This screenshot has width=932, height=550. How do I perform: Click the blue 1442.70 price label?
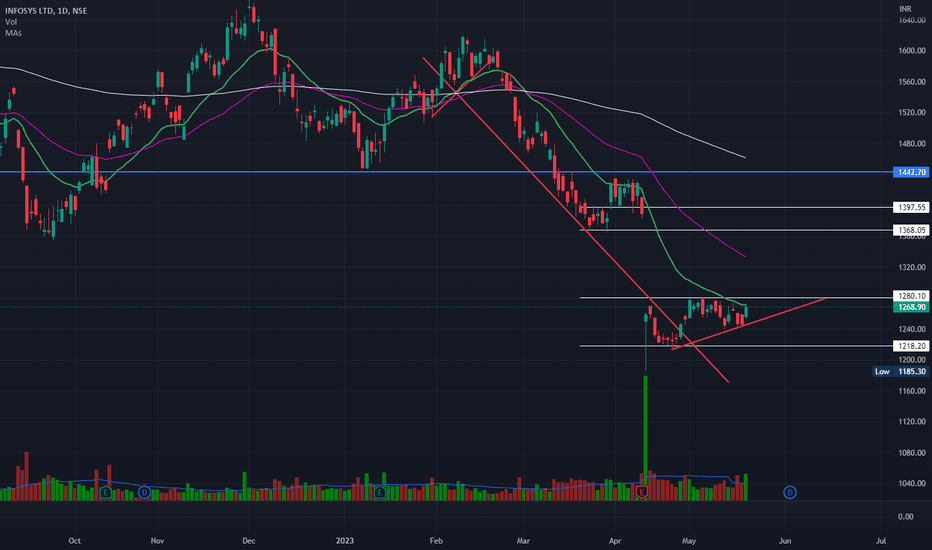tap(911, 172)
